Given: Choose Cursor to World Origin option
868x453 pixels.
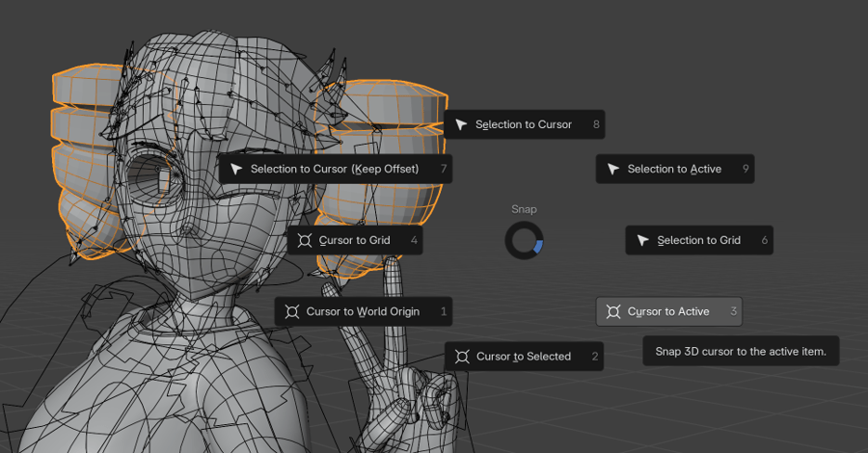Looking at the screenshot, I should [364, 311].
